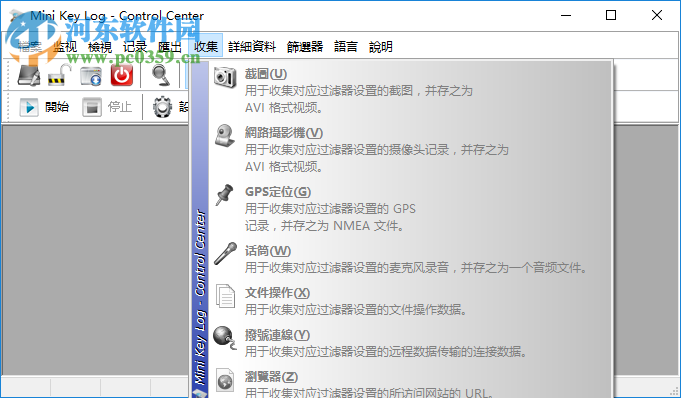The width and height of the screenshot is (681, 398).
Task: Click the 'AVI 格式视频。' text under 截圖
Action: point(284,108)
